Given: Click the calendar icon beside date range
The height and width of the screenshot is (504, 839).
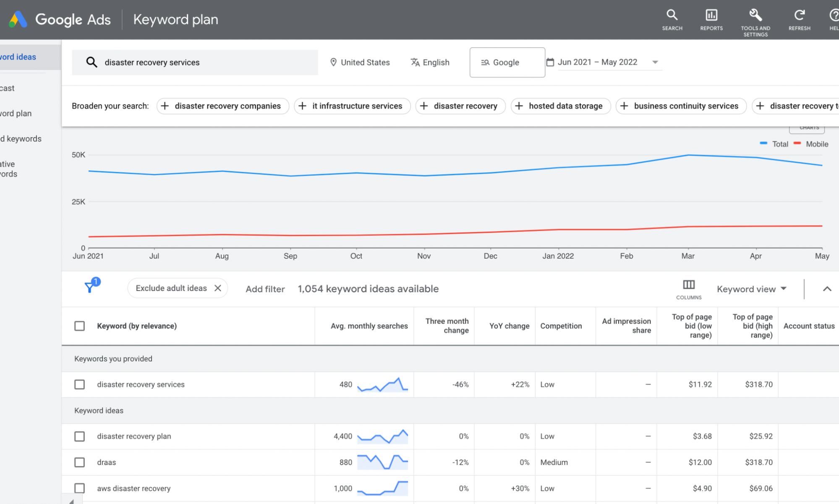Looking at the screenshot, I should click(550, 62).
